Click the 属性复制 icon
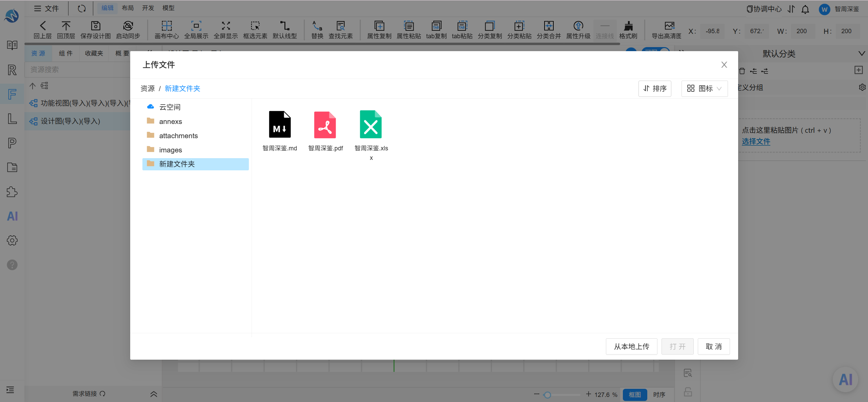 pos(379,26)
